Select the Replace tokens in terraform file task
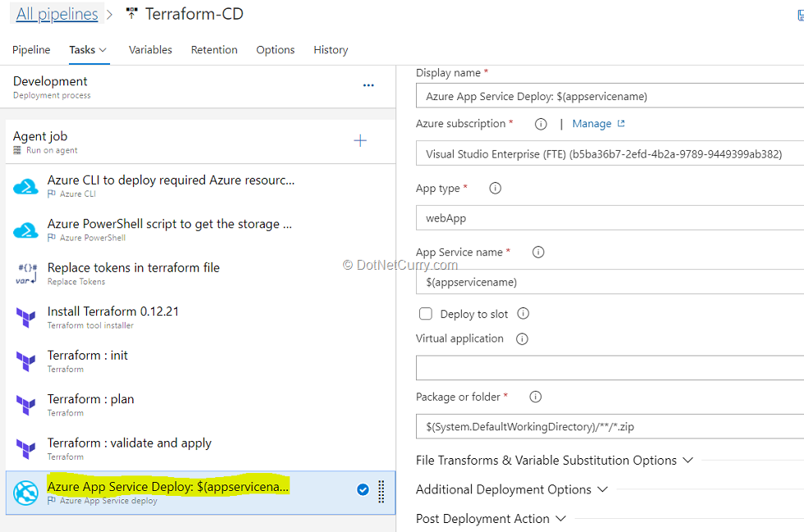This screenshot has width=804, height=532. click(200, 274)
